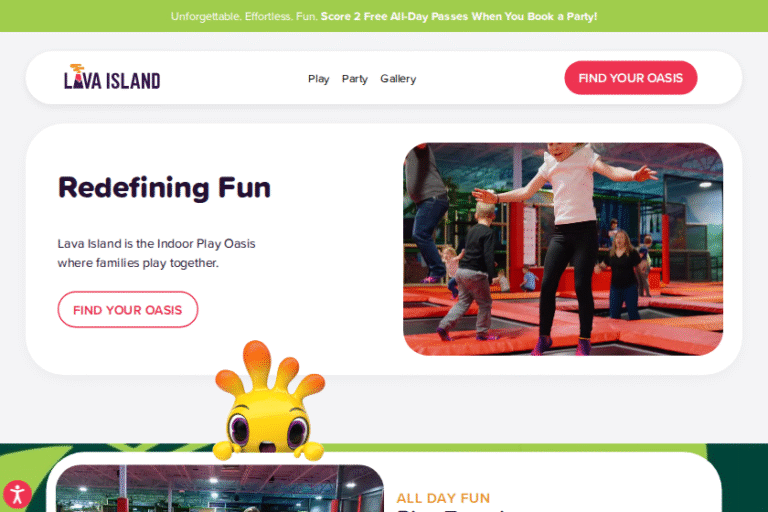This screenshot has height=512, width=768.
Task: Click the trampoline park hero photo
Action: pos(563,249)
